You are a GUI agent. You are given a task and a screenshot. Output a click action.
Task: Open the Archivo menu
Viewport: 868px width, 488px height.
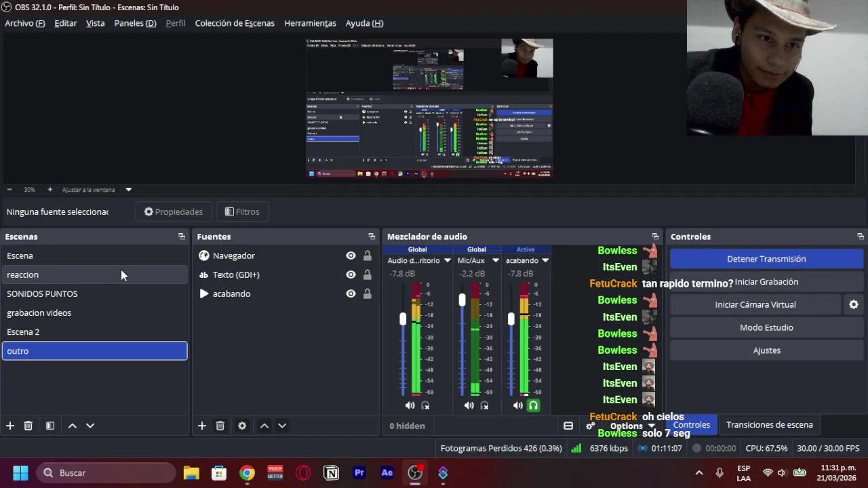[x=25, y=23]
